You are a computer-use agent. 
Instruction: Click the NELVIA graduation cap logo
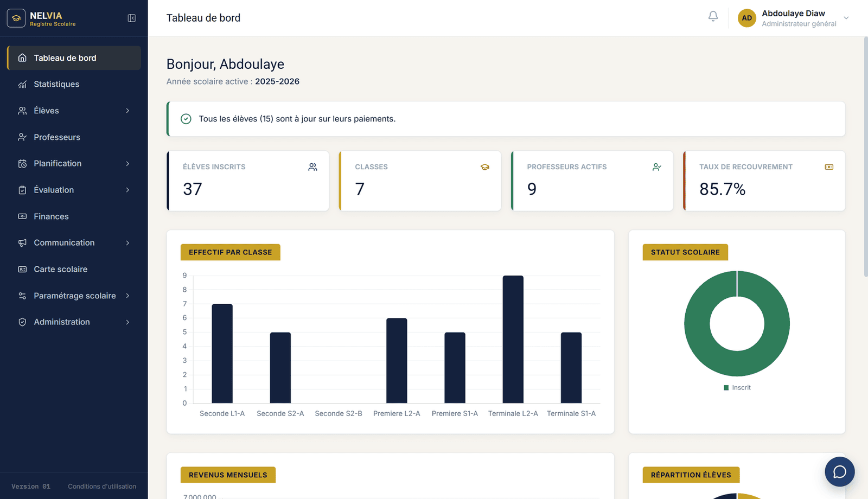[16, 18]
